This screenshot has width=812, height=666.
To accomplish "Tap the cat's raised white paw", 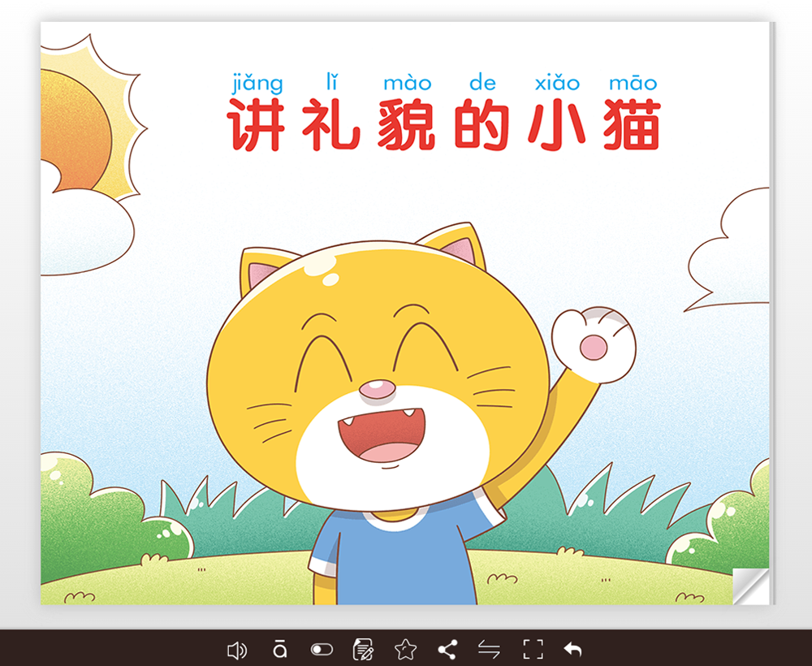I will [594, 343].
